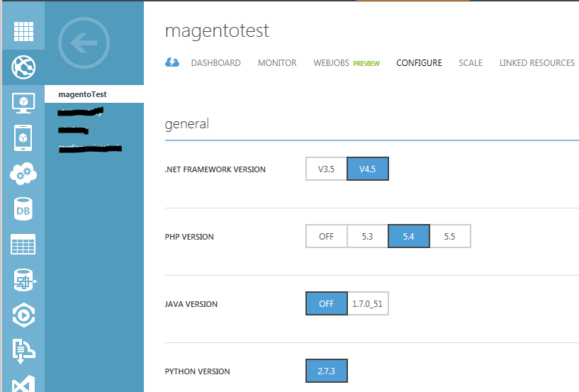Image resolution: width=579 pixels, height=392 pixels.
Task: Turn PHP version OFF
Action: [x=327, y=236]
